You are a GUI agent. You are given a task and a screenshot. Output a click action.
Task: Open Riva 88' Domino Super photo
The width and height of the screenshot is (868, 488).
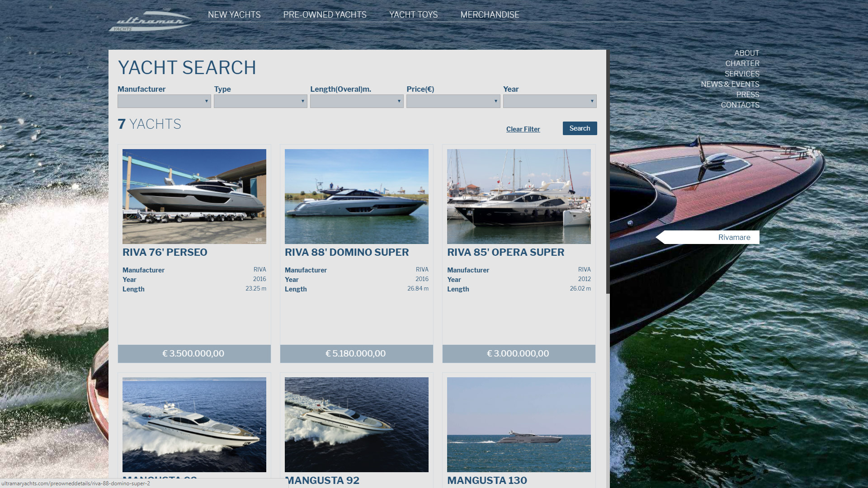tap(357, 197)
